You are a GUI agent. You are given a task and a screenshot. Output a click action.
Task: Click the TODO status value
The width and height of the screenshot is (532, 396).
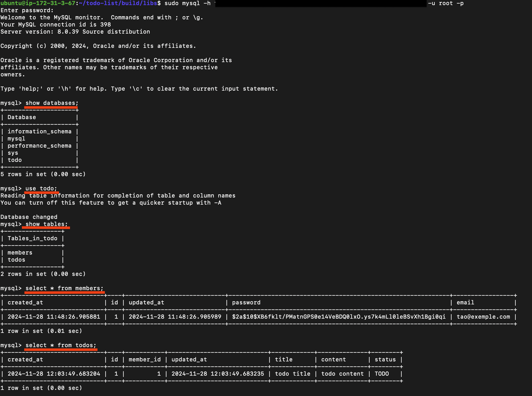click(382, 374)
